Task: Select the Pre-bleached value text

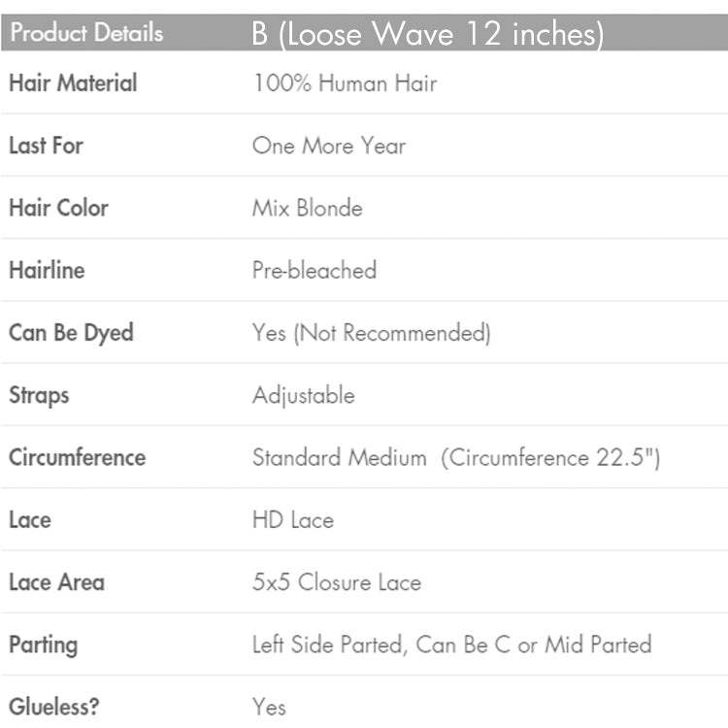Action: tap(314, 270)
